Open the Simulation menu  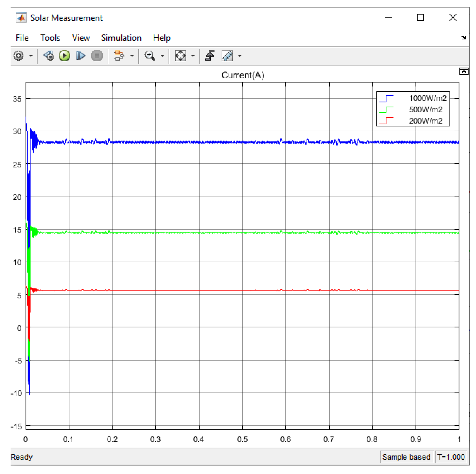click(121, 38)
